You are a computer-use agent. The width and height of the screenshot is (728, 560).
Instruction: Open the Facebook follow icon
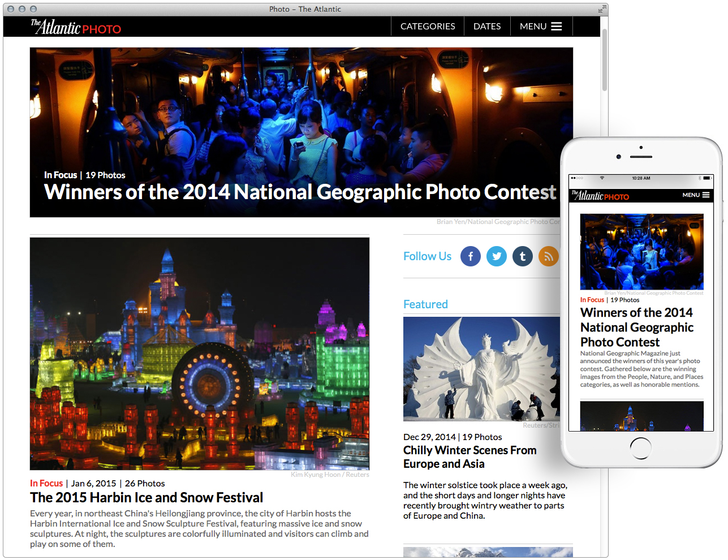coord(470,256)
